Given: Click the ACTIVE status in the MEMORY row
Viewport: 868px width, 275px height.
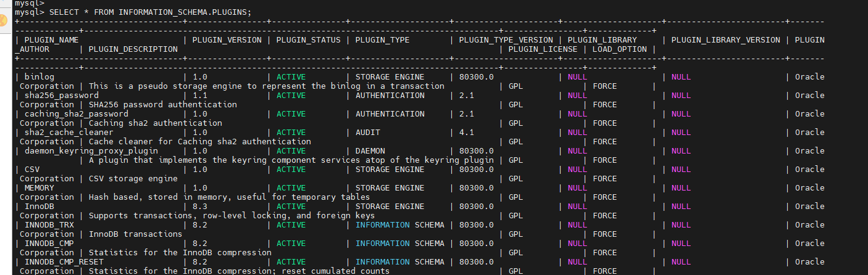Looking at the screenshot, I should tap(291, 188).
